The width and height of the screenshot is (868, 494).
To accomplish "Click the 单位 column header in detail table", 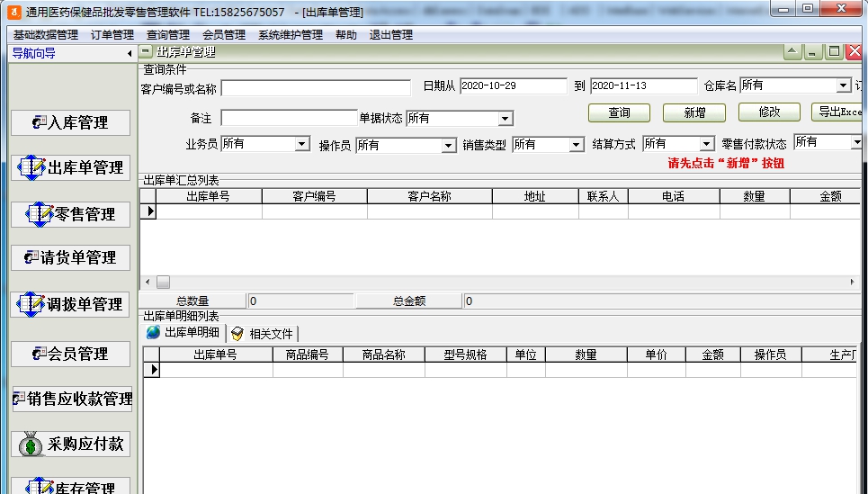I will click(526, 355).
